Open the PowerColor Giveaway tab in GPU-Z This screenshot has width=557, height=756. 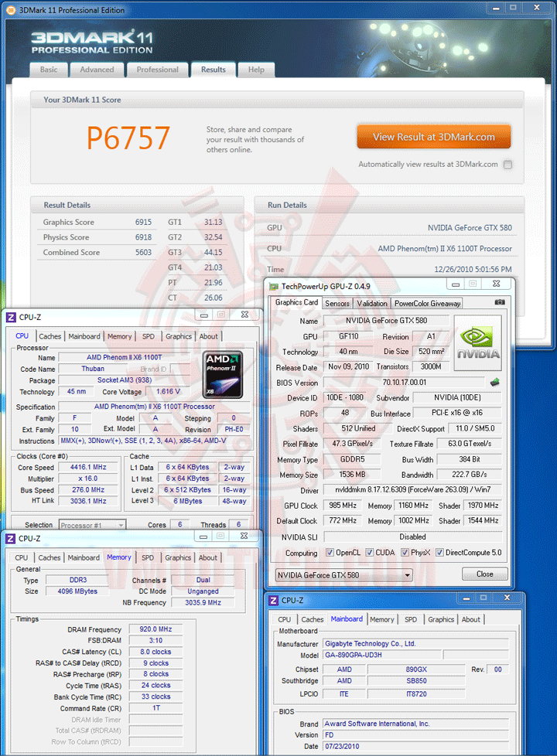click(x=427, y=303)
